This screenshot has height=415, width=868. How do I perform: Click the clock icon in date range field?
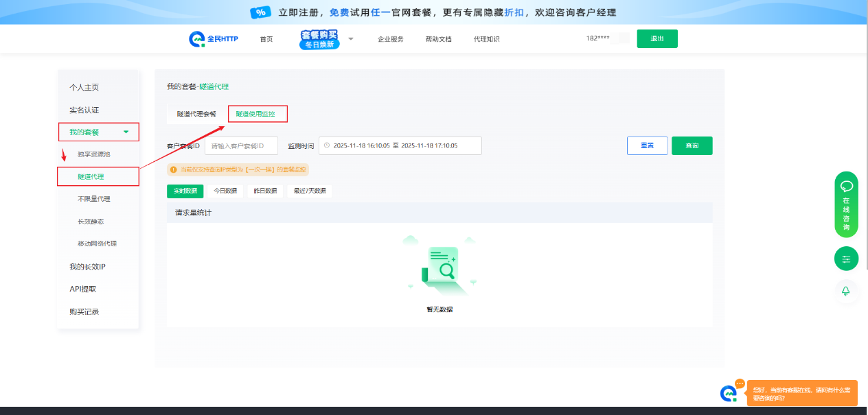327,146
